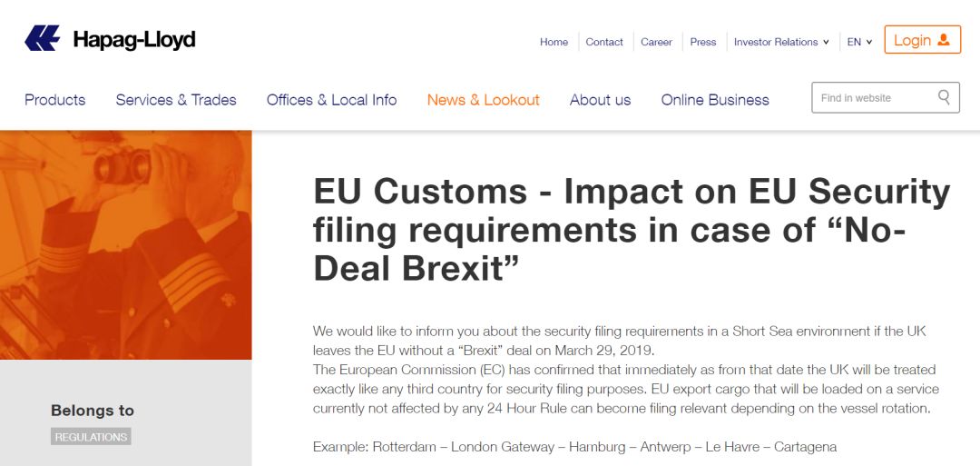This screenshot has height=466, width=980.
Task: Open Online Business menu
Action: click(715, 100)
